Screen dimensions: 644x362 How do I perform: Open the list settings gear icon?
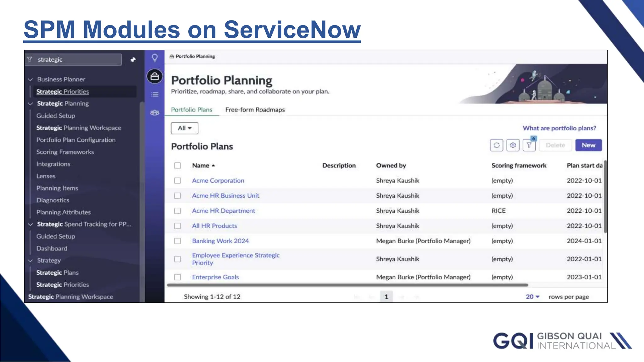513,145
